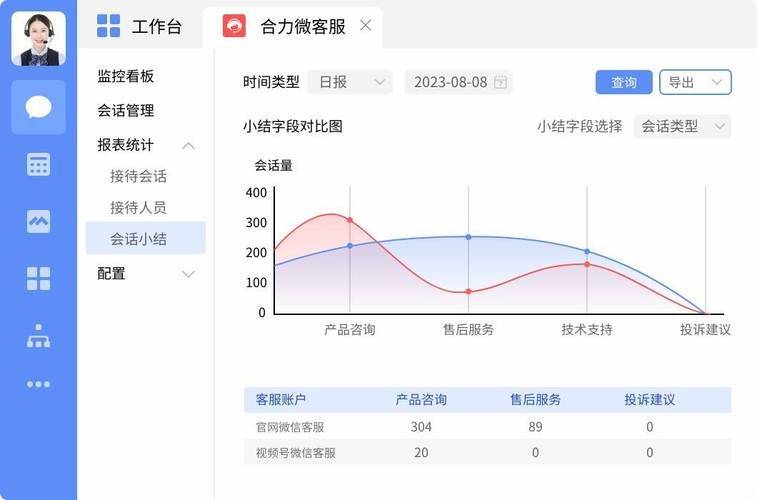Image resolution: width=757 pixels, height=500 pixels.
Task: Click the 技术支持 chart axis label
Action: 587,330
